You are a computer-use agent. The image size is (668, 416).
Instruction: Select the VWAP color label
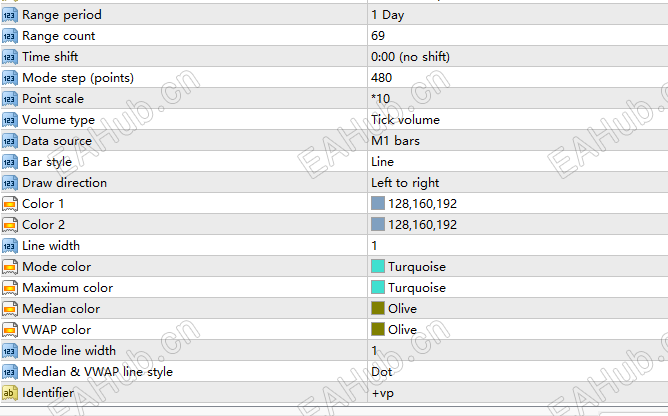pyautogui.click(x=57, y=330)
